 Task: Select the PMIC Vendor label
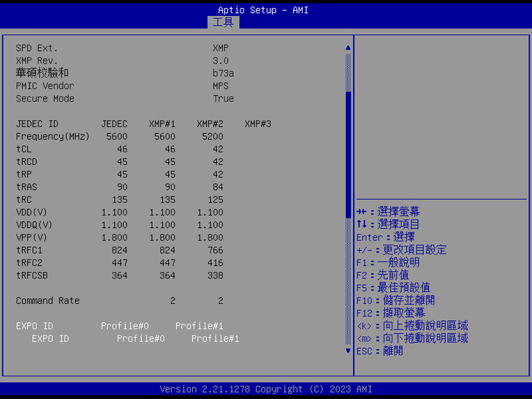45,85
